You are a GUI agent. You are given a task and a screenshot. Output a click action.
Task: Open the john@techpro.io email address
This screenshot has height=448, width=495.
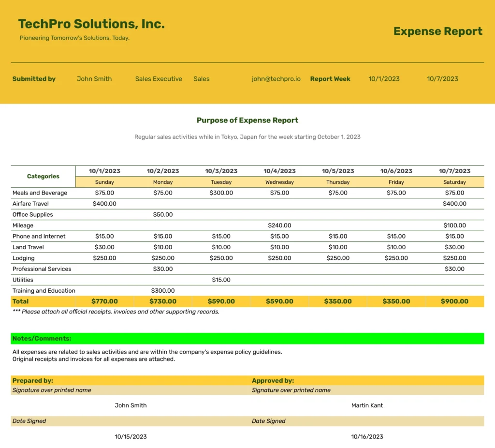point(276,79)
